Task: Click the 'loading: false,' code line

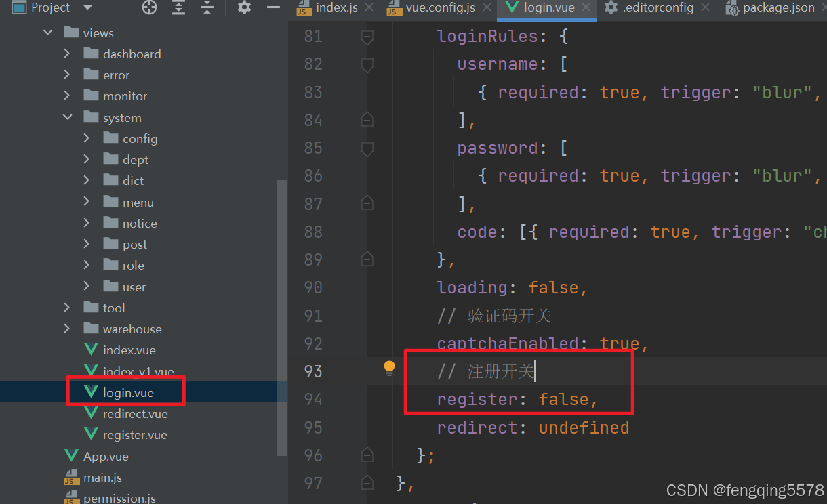Action: click(x=512, y=287)
